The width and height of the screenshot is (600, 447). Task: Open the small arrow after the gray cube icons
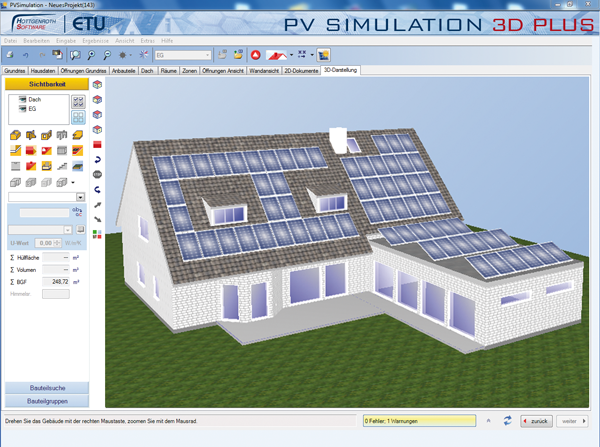coord(73,183)
